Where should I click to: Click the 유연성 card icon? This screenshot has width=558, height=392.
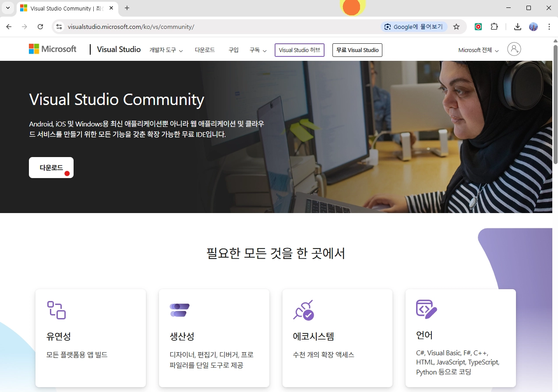click(56, 310)
